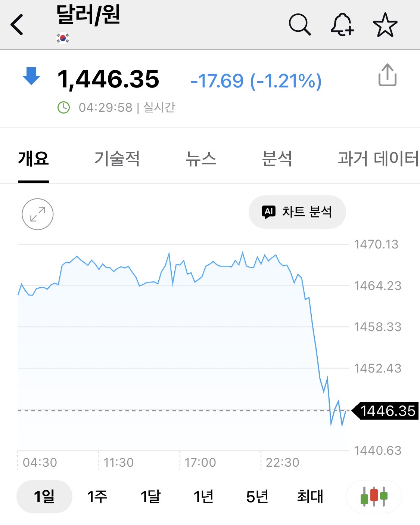
Task: Switch chart to 1년 range
Action: pos(203,497)
